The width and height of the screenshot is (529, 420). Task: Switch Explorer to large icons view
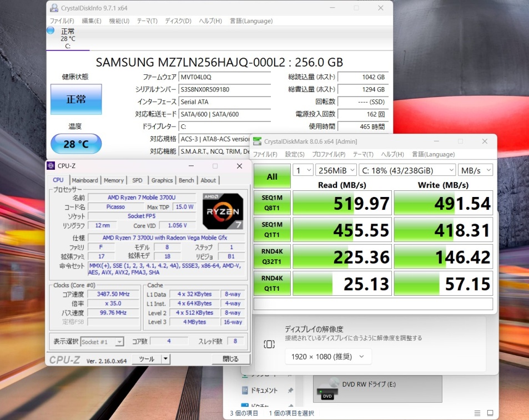coord(490,413)
